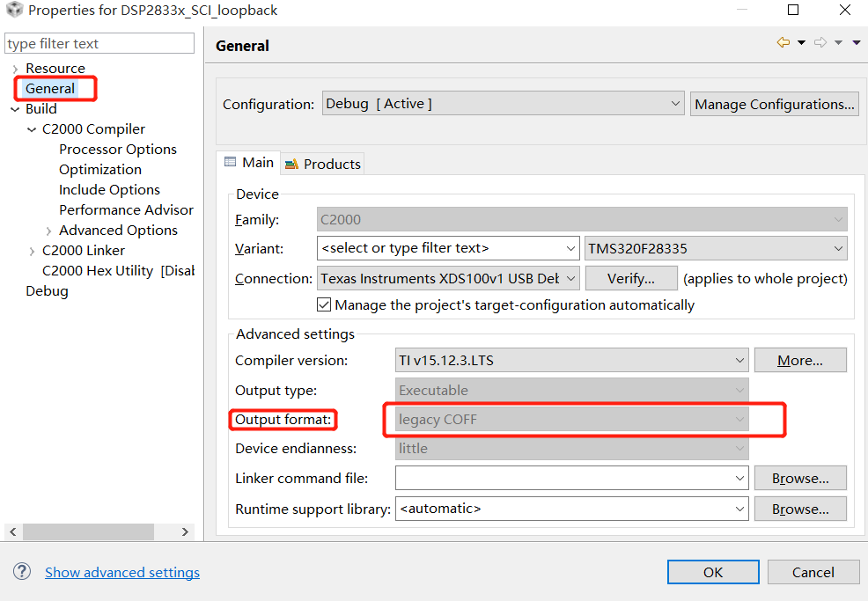Click the Cancel button
The height and width of the screenshot is (601, 868).
pyautogui.click(x=813, y=572)
